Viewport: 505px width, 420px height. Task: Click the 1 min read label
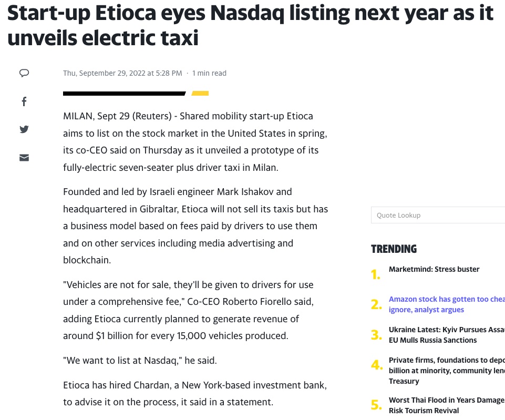coord(209,73)
